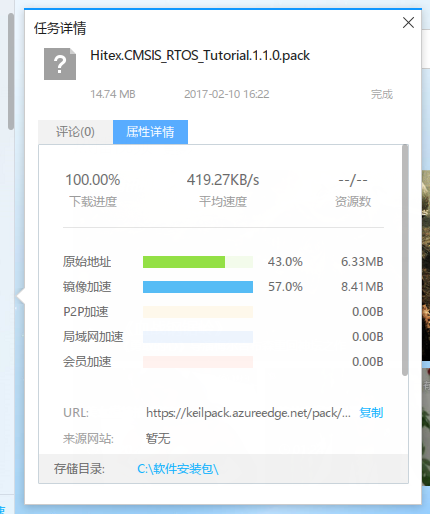Close the 任务详情 dialog
Image resolution: width=430 pixels, height=514 pixels.
tap(408, 23)
